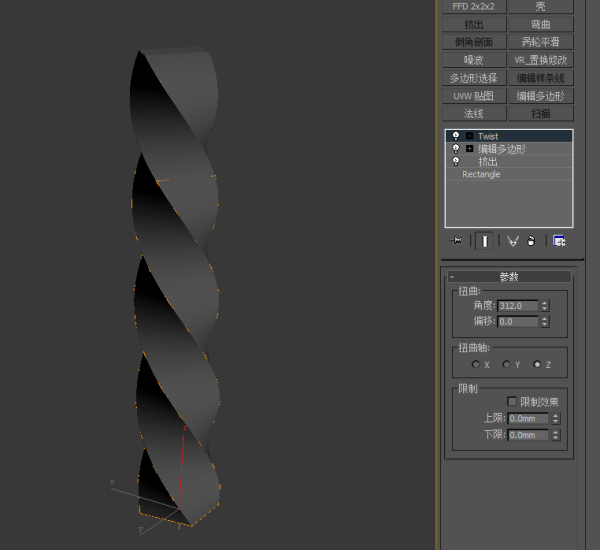Apply the 扫描 (Sweep) modifier
600x550 pixels.
pyautogui.click(x=541, y=114)
